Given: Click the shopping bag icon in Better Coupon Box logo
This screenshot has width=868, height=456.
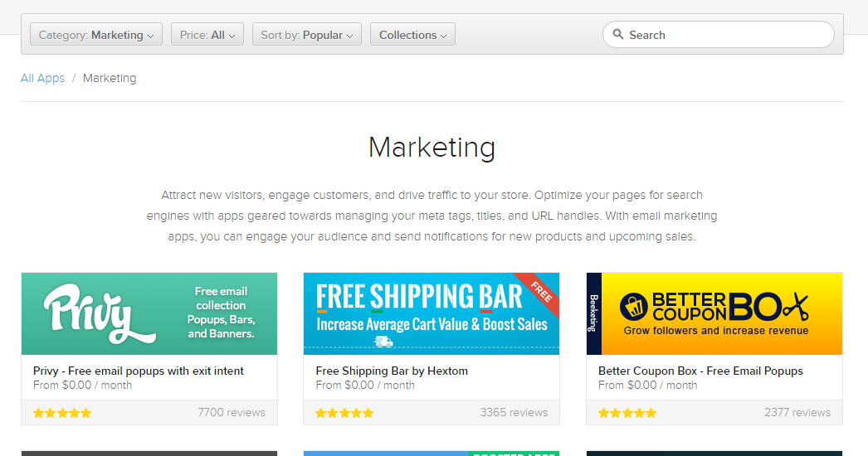Looking at the screenshot, I should coord(634,307).
